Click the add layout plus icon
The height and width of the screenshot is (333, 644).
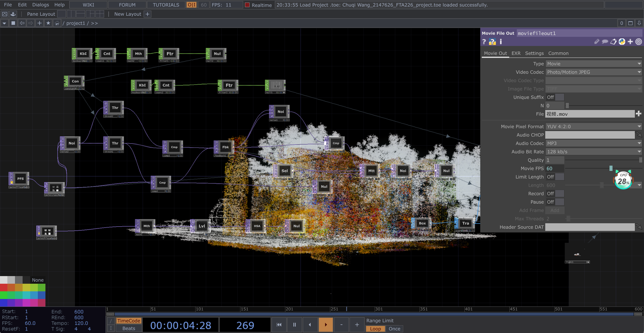[x=148, y=14]
